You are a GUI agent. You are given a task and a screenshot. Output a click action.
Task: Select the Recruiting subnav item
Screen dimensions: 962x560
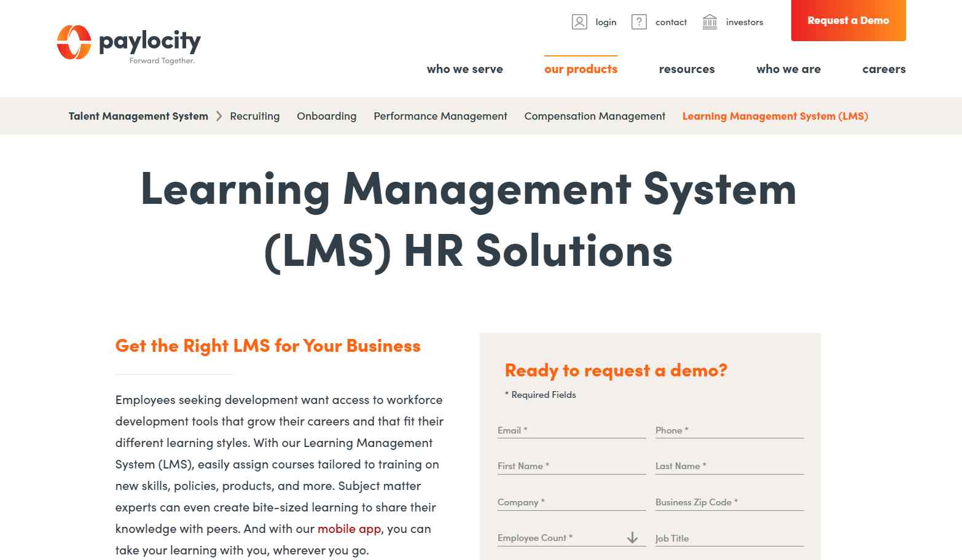coord(255,116)
